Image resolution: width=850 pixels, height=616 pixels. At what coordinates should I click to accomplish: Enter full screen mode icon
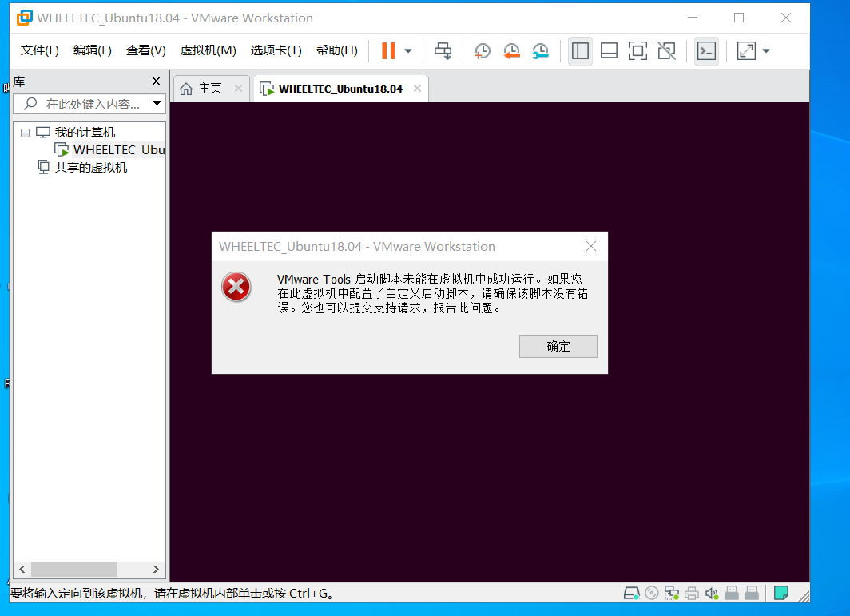pyautogui.click(x=637, y=51)
